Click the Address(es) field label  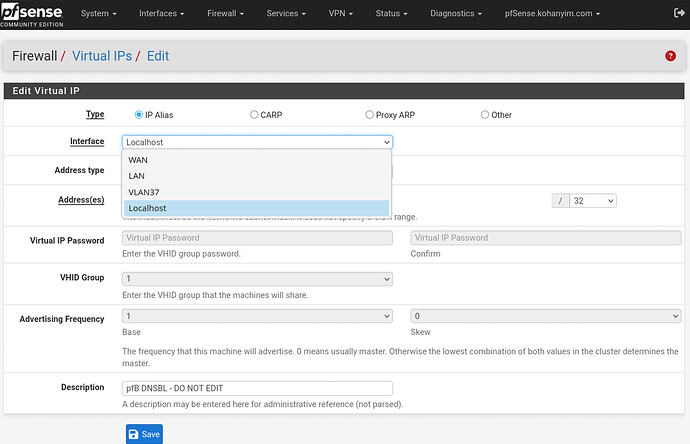(81, 200)
